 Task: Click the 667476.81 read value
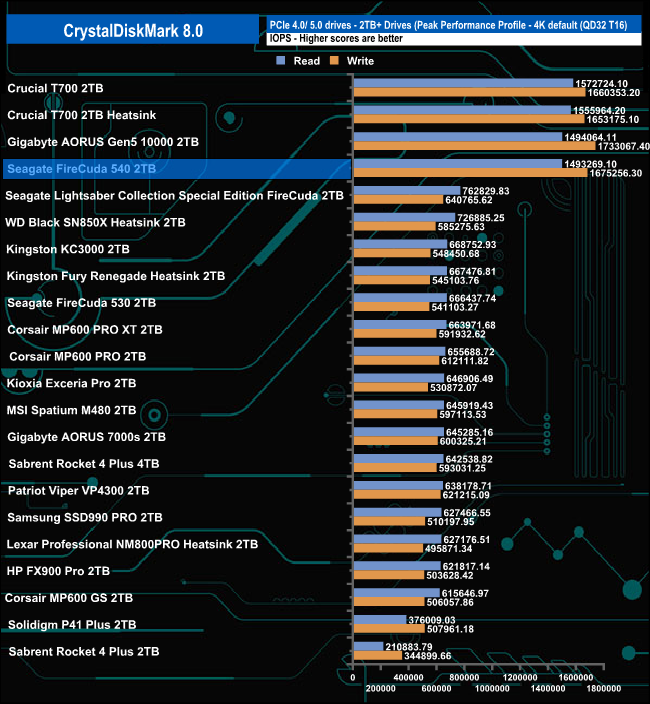(x=472, y=272)
